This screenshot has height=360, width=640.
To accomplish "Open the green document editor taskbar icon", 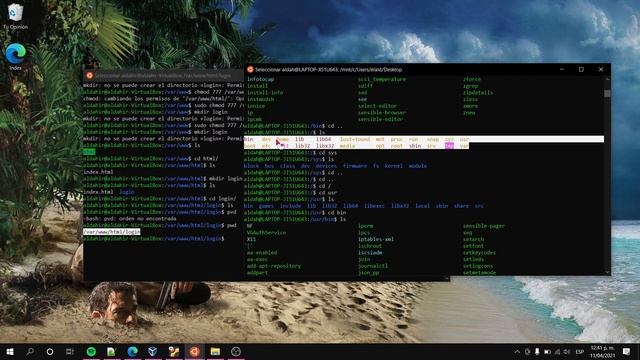I will coord(111,351).
